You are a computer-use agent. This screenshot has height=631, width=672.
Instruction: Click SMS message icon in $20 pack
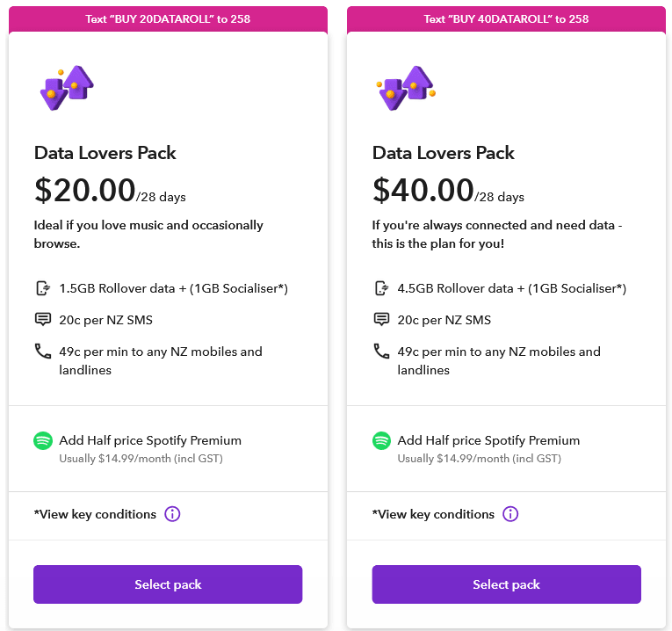[42, 320]
